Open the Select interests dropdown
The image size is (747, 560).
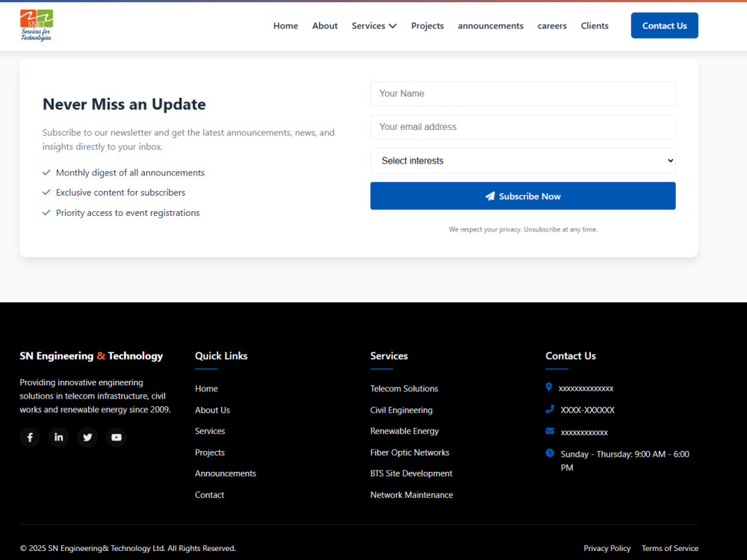(523, 161)
